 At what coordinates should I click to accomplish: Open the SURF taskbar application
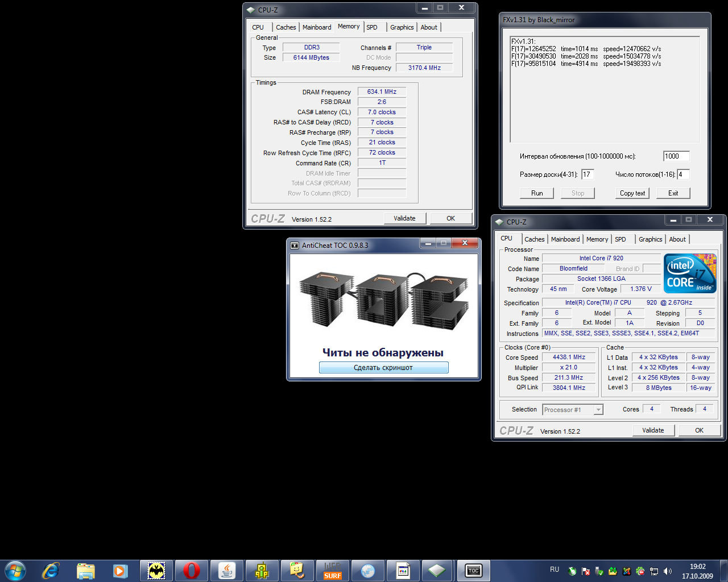click(333, 570)
